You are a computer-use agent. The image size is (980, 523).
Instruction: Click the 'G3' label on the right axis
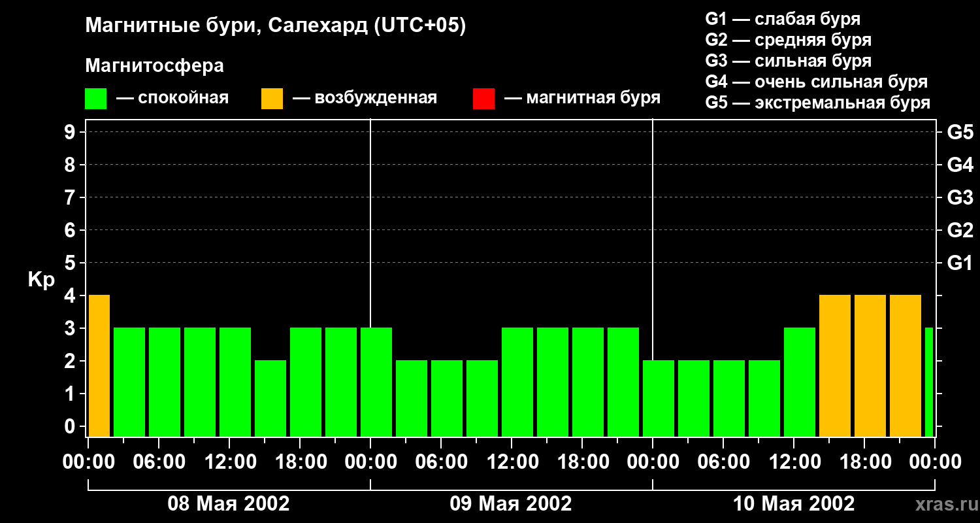coord(960,198)
